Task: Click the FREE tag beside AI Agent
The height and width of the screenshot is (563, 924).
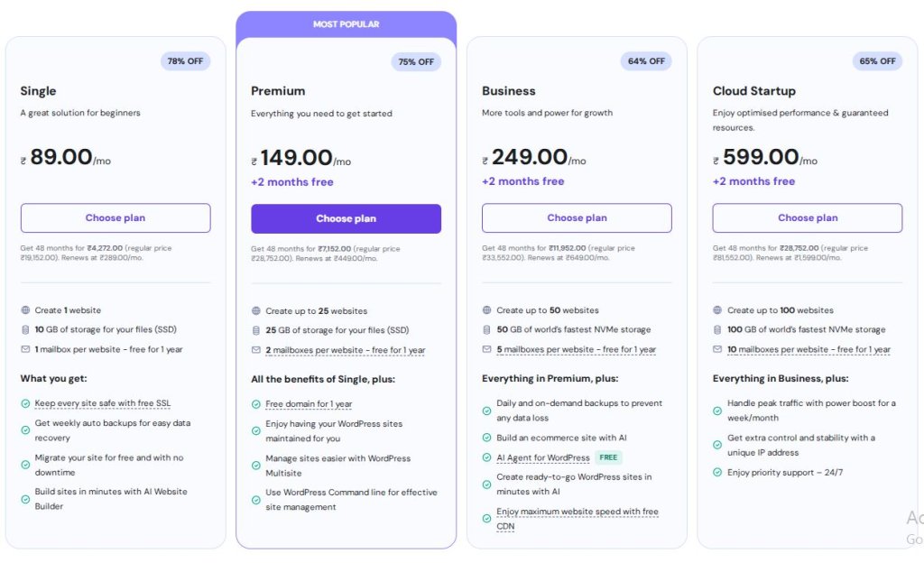Action: pos(609,457)
